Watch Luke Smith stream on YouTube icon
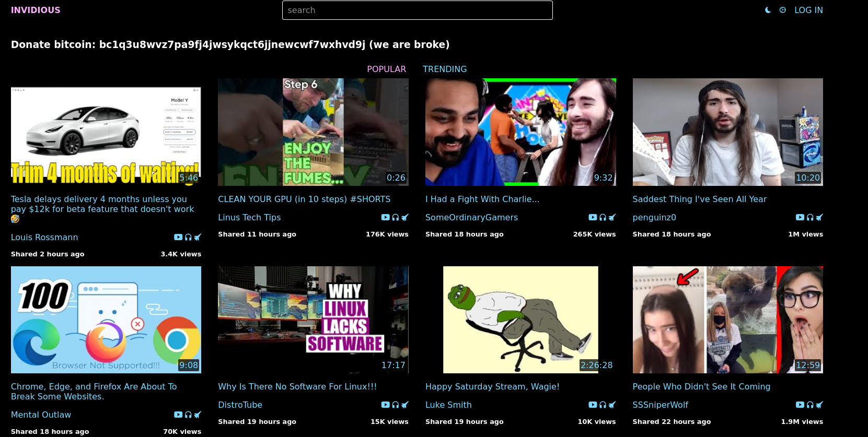The height and width of the screenshot is (437, 868). [x=593, y=405]
